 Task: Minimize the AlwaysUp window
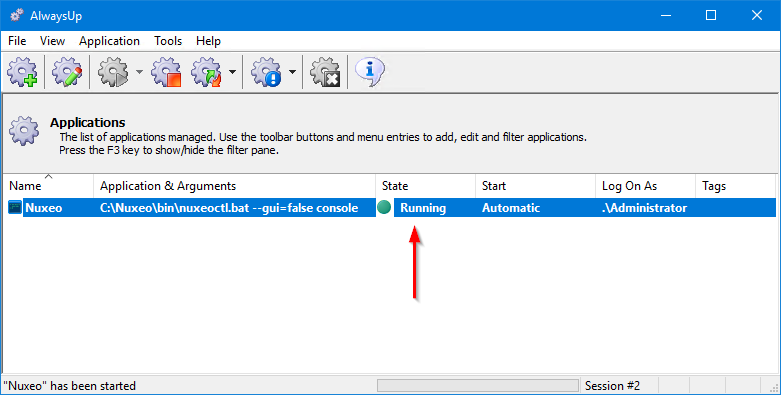666,15
